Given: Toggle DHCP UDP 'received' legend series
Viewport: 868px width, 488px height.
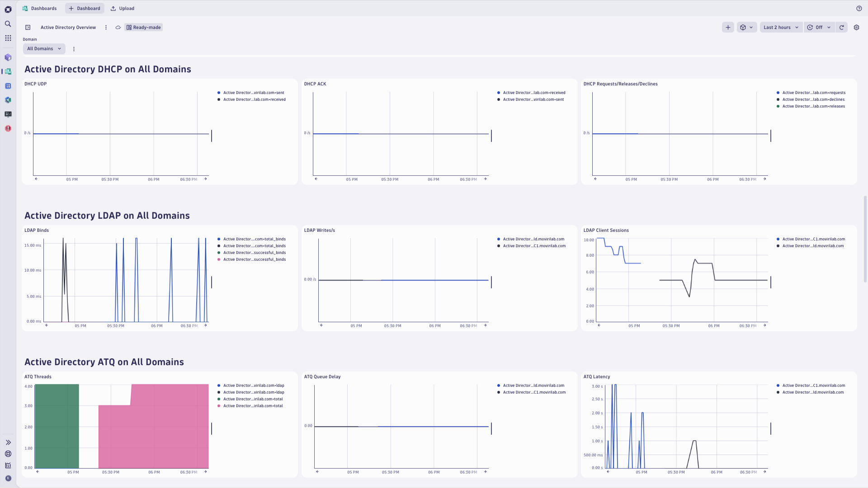Looking at the screenshot, I should tap(251, 99).
